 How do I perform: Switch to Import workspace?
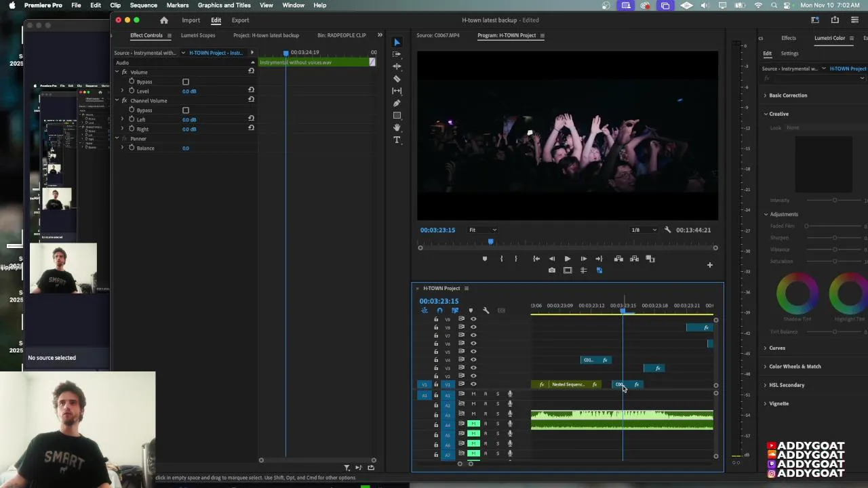pos(191,20)
